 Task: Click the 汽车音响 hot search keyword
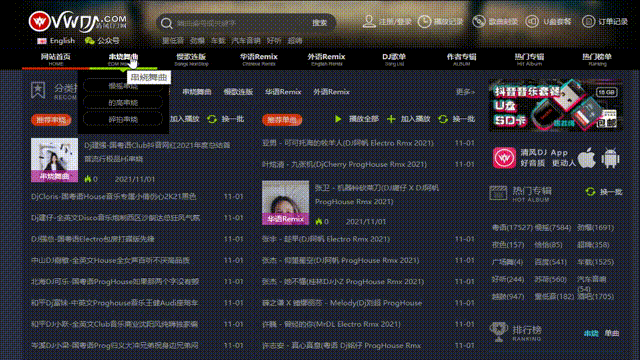point(246,40)
